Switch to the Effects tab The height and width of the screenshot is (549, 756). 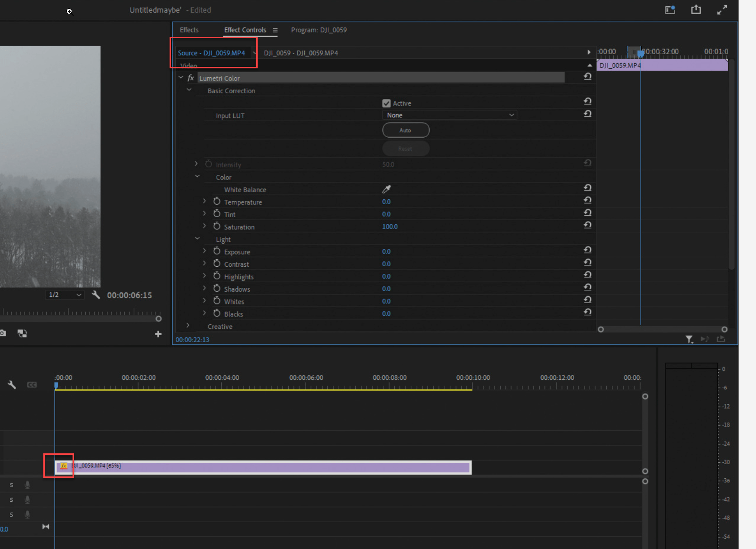[189, 29]
